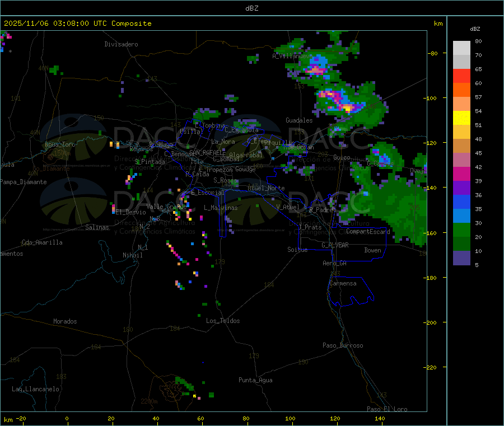Image resolution: width=504 pixels, height=426 pixels.
Task: Click the 'CompantEscard' label
Action: pos(368,232)
